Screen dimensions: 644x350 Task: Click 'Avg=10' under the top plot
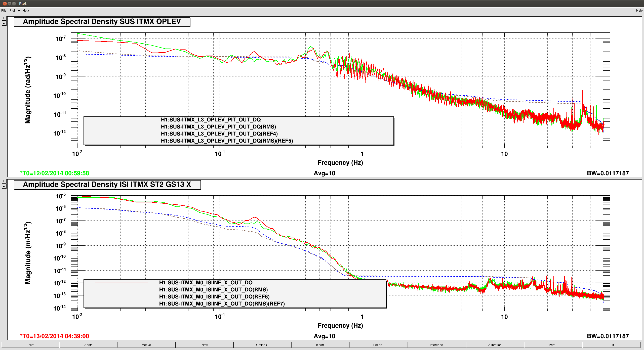coord(325,173)
